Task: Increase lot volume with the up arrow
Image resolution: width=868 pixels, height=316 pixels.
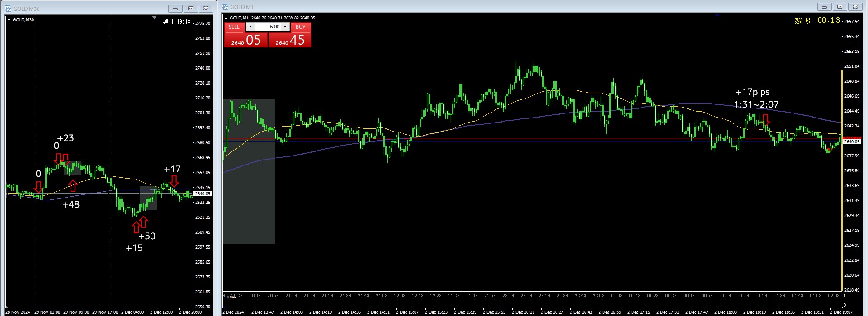Action: pyautogui.click(x=285, y=27)
